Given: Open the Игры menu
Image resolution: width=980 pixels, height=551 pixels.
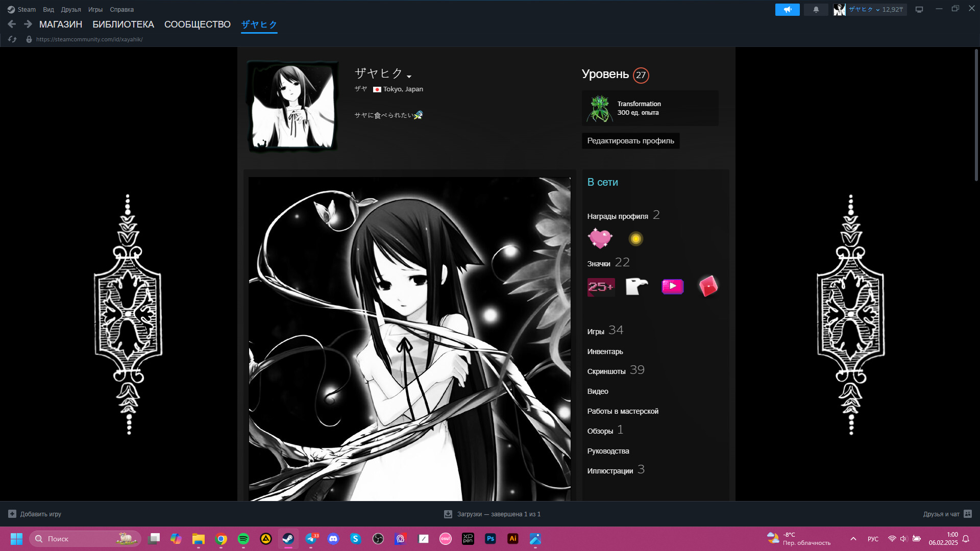Looking at the screenshot, I should 95,10.
